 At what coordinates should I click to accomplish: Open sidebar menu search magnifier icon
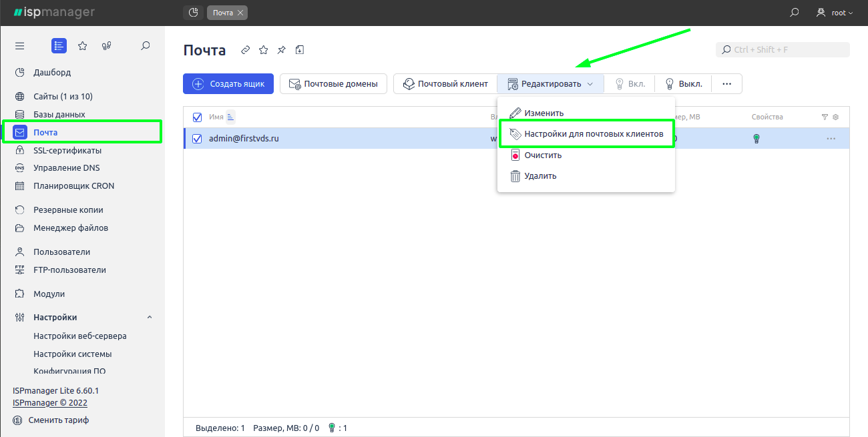146,46
